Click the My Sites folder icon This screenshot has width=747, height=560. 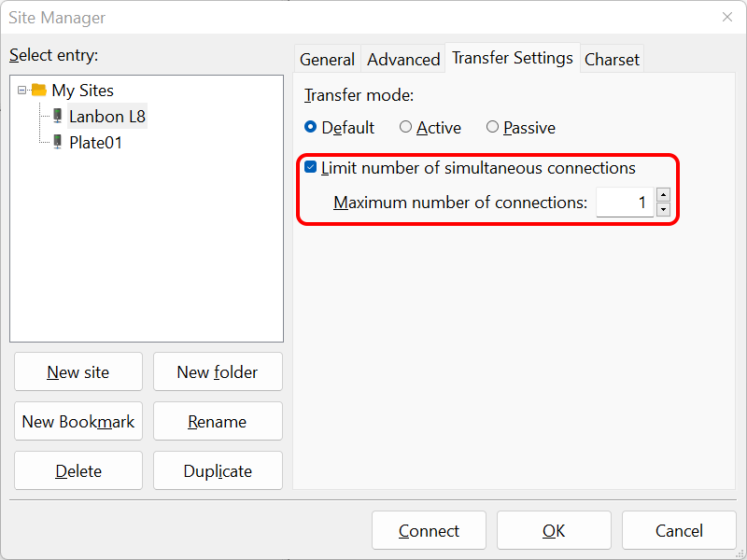[x=38, y=91]
